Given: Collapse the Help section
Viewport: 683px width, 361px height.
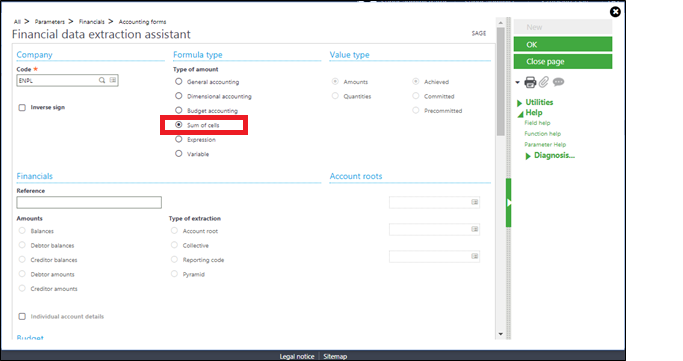Looking at the screenshot, I should click(x=520, y=114).
